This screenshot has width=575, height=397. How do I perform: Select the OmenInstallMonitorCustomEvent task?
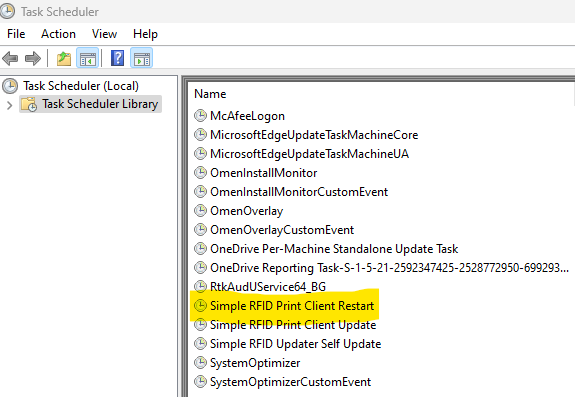pos(299,192)
